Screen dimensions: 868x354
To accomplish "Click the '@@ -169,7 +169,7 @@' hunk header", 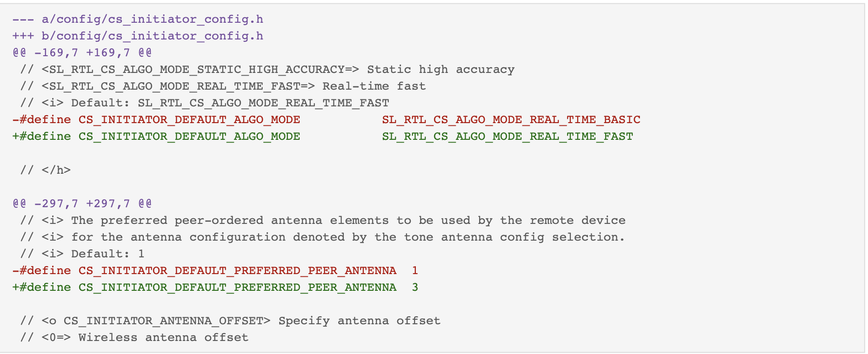I will pyautogui.click(x=82, y=52).
